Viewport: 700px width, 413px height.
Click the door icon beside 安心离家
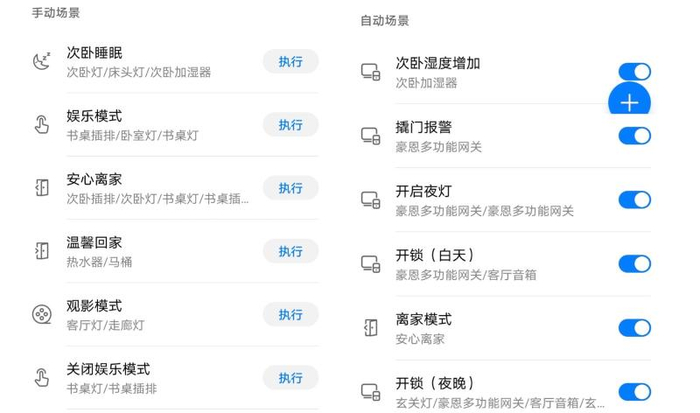tap(41, 188)
